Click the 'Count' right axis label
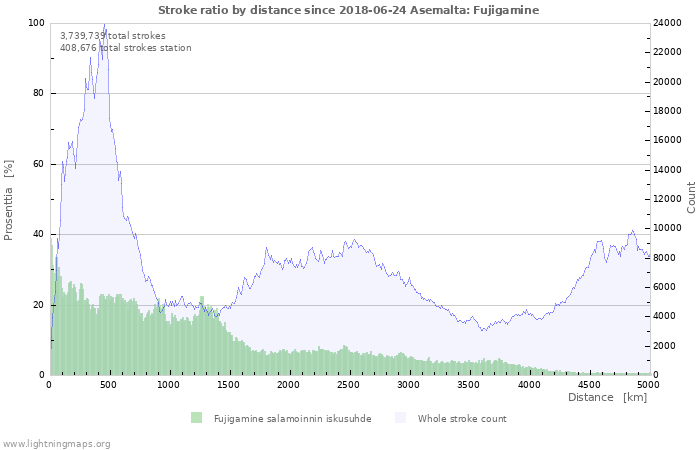The image size is (700, 450). tap(691, 197)
